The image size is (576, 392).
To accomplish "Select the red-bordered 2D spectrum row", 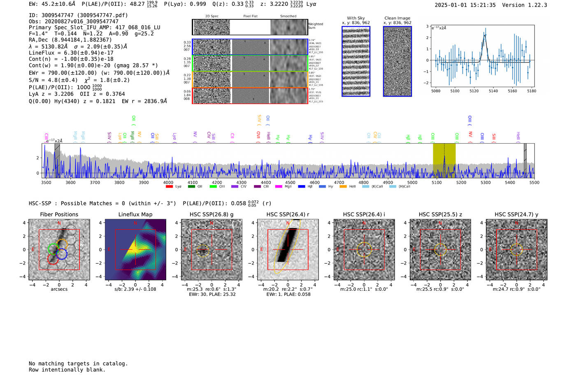I will click(x=250, y=96).
